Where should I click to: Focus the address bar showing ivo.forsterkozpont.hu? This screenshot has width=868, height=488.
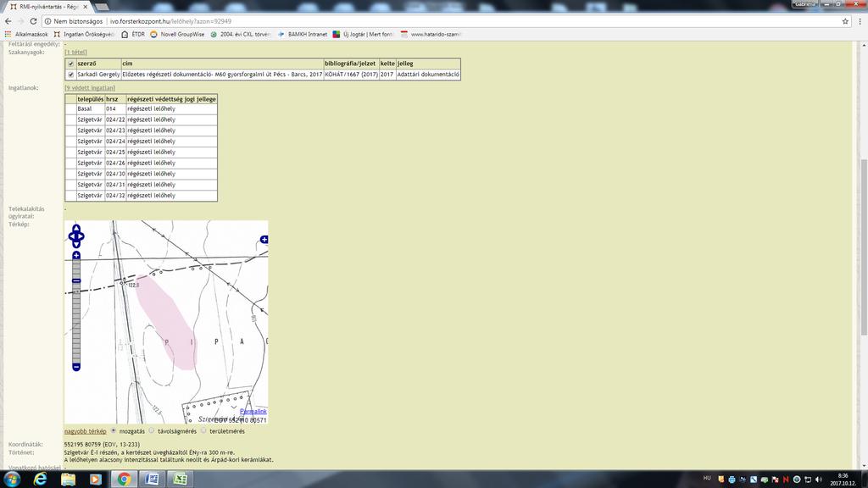(442, 21)
